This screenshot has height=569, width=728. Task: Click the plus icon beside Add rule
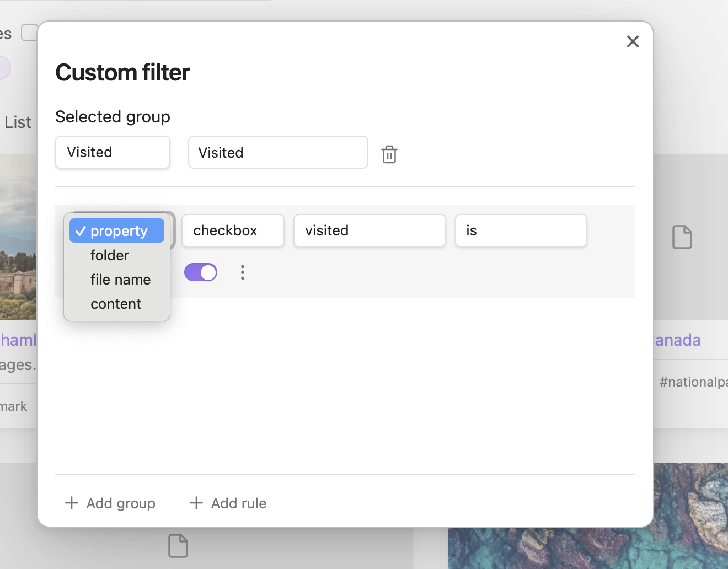coord(196,503)
